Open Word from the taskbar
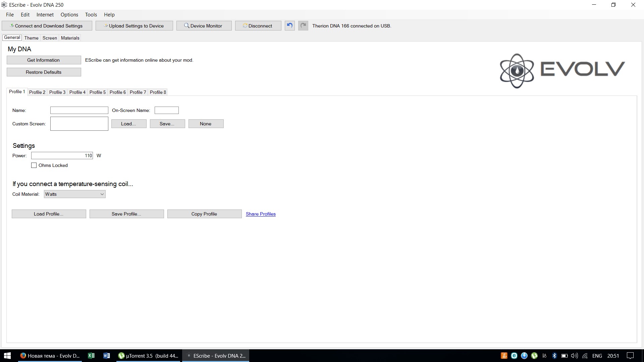 [x=107, y=356]
